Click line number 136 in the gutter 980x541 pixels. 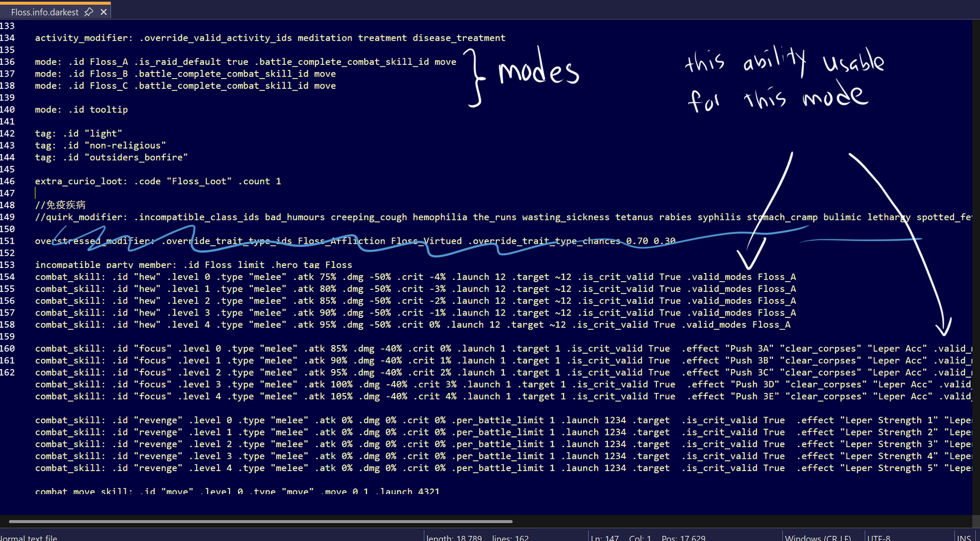[x=8, y=62]
